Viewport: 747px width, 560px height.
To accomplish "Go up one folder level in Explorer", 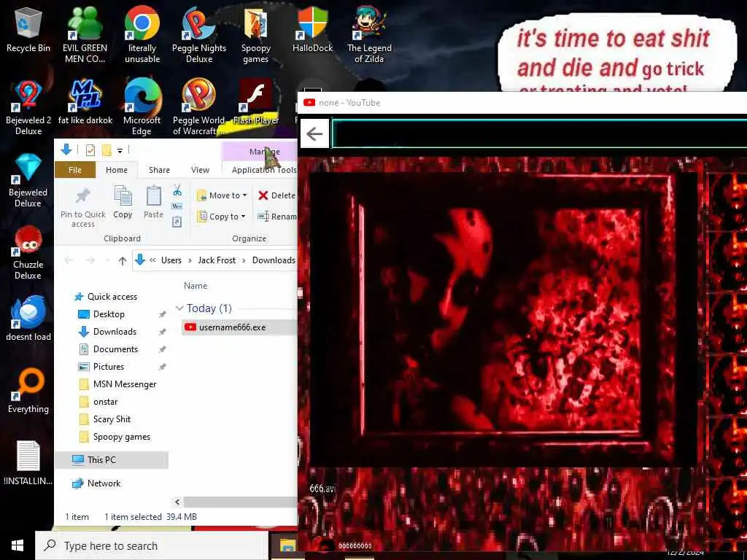I will click(x=123, y=260).
